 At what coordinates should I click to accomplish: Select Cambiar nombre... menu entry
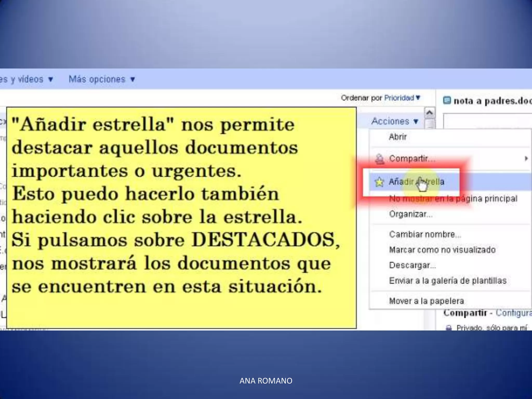coord(425,235)
